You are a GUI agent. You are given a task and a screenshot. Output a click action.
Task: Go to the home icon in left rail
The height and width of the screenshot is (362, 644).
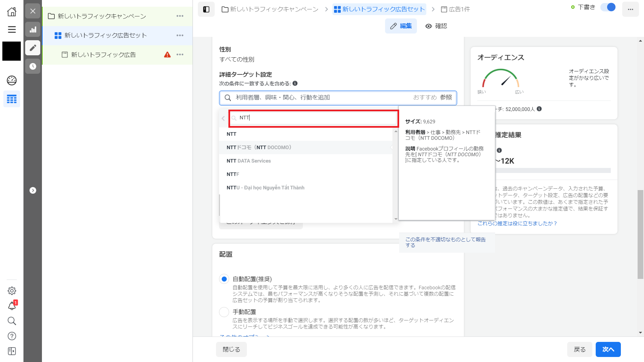[12, 12]
